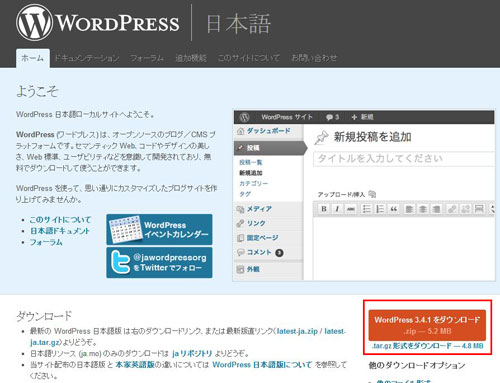Follow the このサイトについて bullet link
Screen dimensions: 500x383
click(x=60, y=220)
